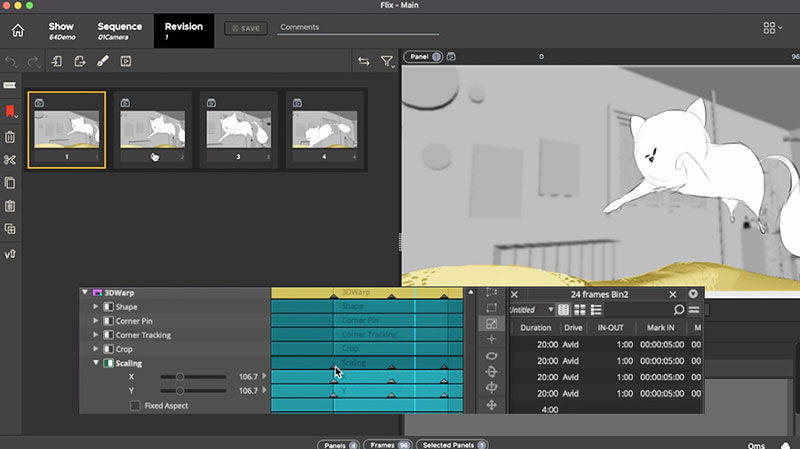Collapse the Scaling parameter group

(x=95, y=363)
